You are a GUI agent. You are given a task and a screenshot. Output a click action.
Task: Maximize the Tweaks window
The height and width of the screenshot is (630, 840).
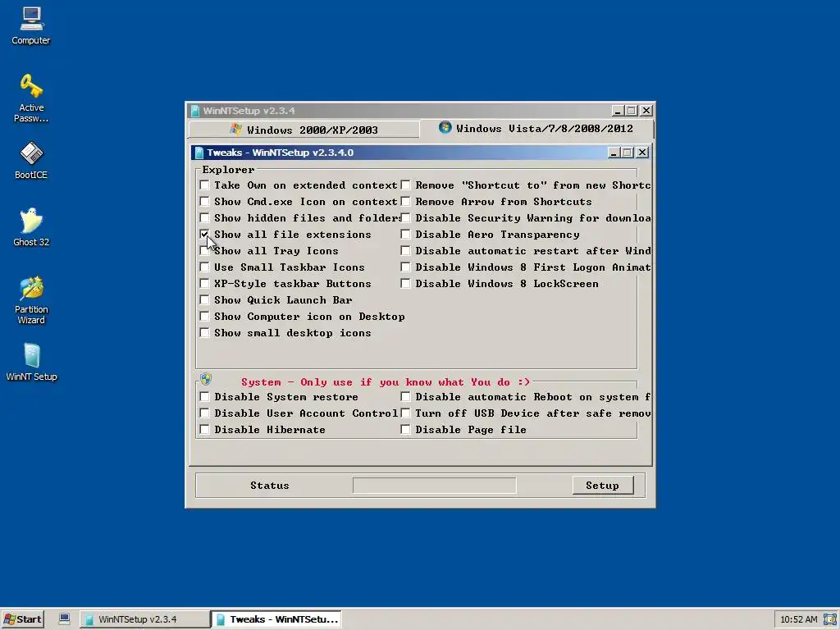628,153
